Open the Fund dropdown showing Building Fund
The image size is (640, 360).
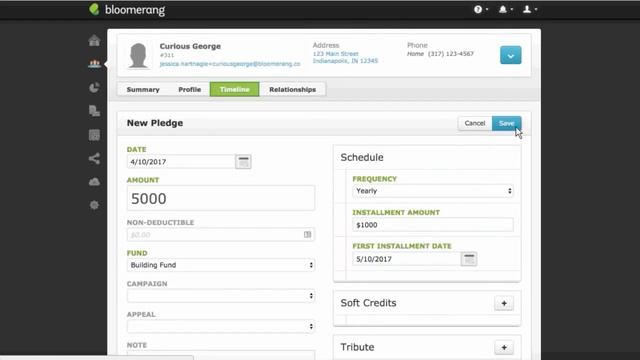[x=221, y=265]
